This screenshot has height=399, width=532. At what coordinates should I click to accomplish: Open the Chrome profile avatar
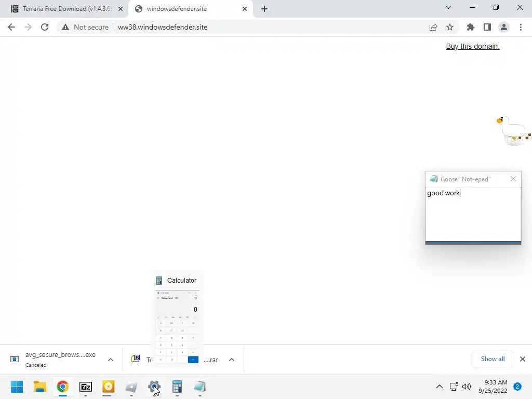(504, 27)
